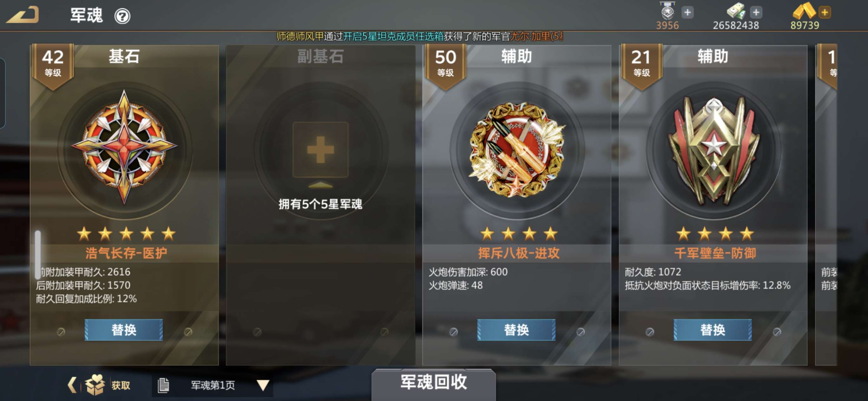Add medals with the plus next to 3956
The height and width of the screenshot is (401, 868).
tap(687, 13)
